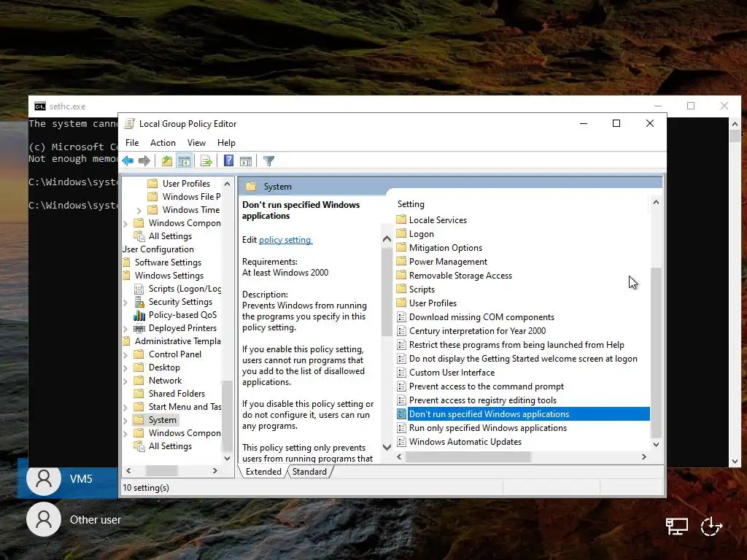
Task: Click the Export List toolbar icon
Action: tap(206, 161)
